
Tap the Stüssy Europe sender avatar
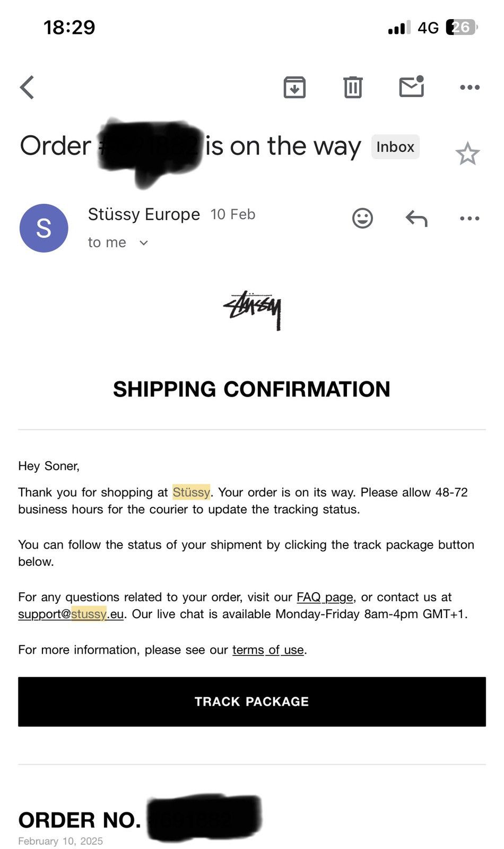[x=44, y=228]
